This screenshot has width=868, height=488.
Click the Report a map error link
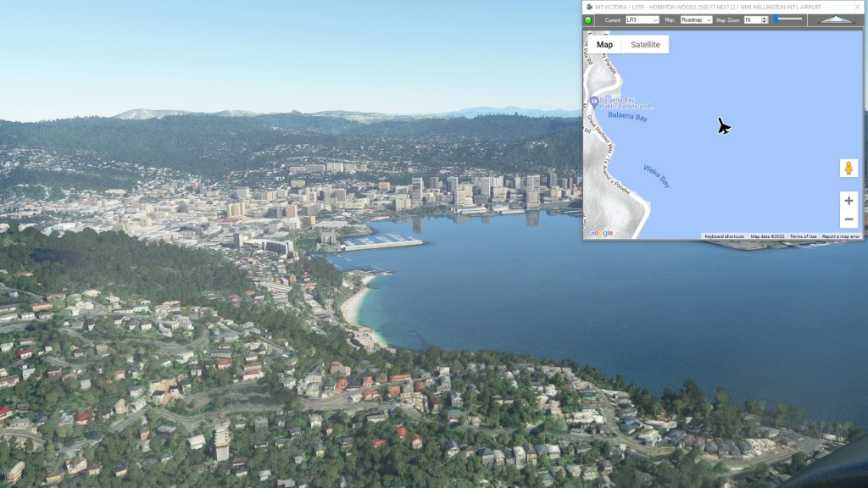click(x=840, y=236)
